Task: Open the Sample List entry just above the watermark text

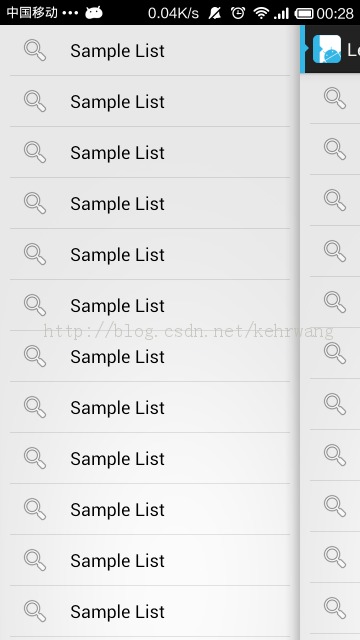Action: [x=150, y=305]
